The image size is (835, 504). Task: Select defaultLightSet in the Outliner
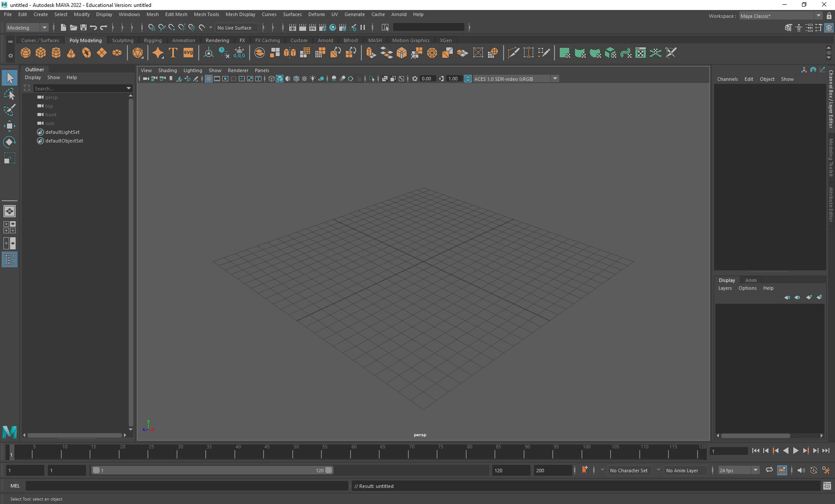point(62,132)
